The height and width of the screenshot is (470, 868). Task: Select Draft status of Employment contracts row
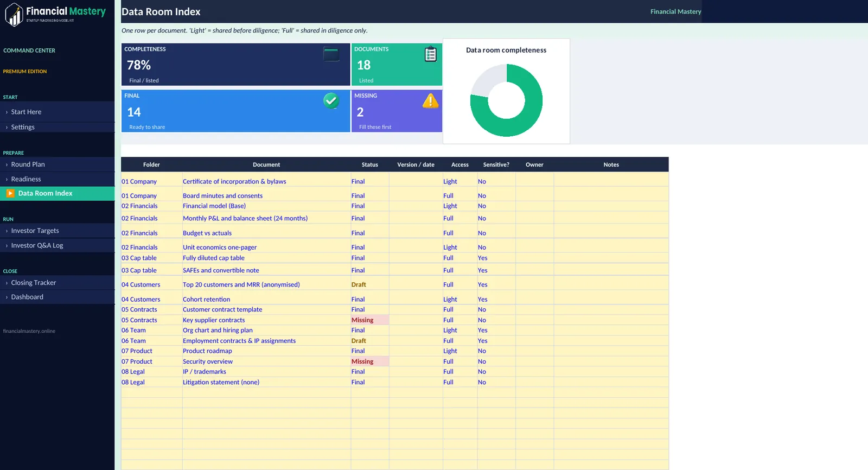coord(370,341)
